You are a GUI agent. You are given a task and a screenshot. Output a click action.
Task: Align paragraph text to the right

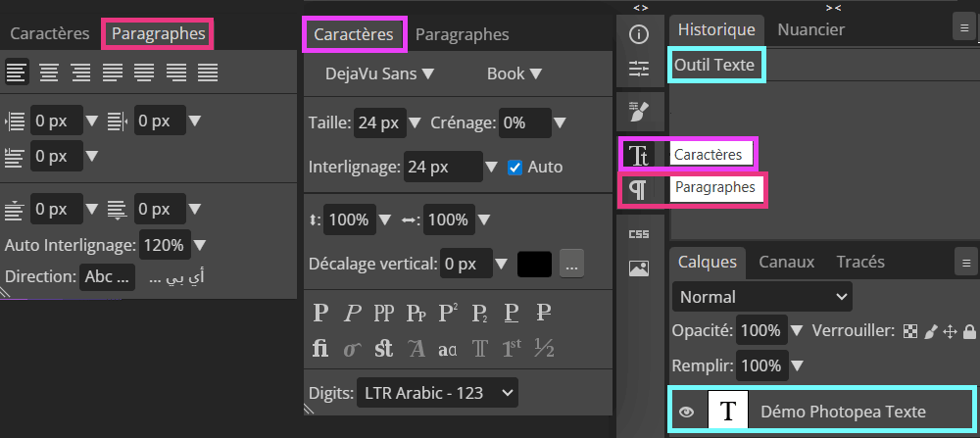(80, 73)
